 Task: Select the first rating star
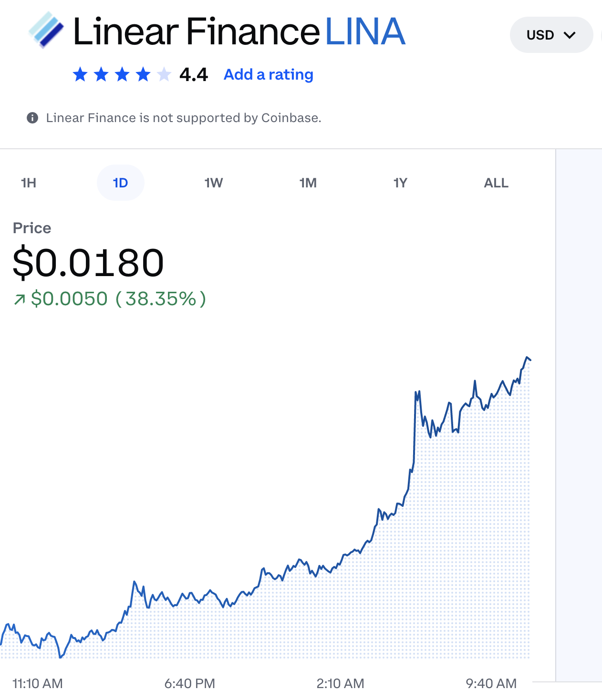pos(80,74)
